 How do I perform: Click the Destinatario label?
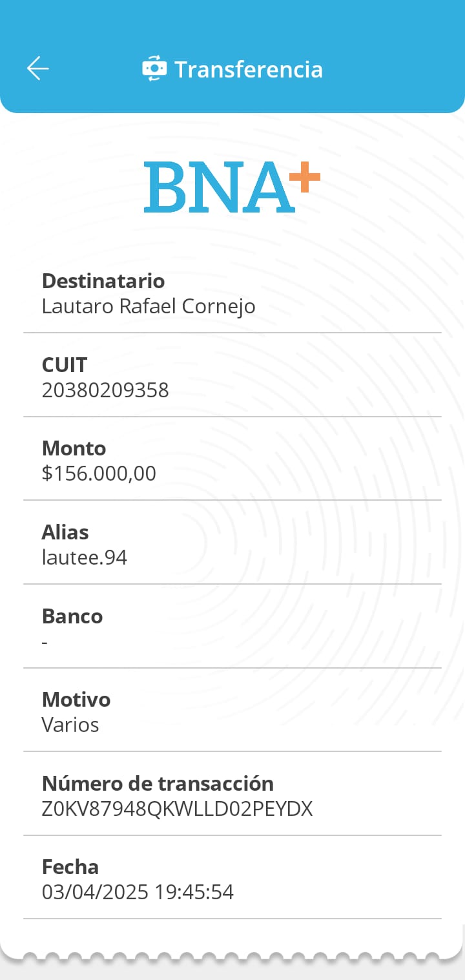click(x=103, y=281)
